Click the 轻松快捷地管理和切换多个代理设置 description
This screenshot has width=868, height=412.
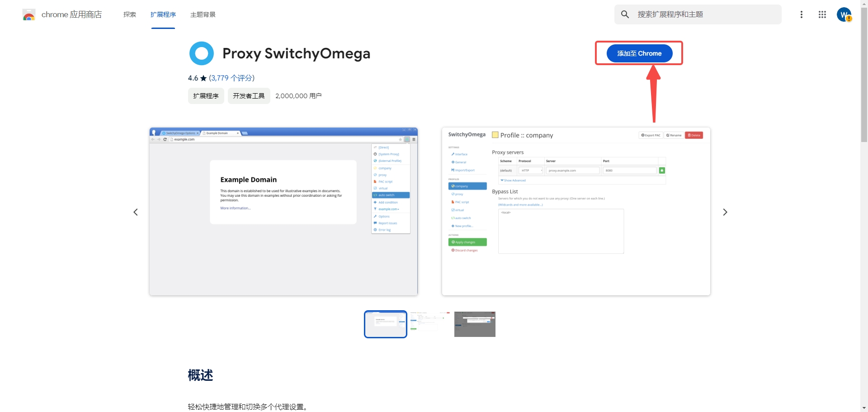[x=248, y=407]
